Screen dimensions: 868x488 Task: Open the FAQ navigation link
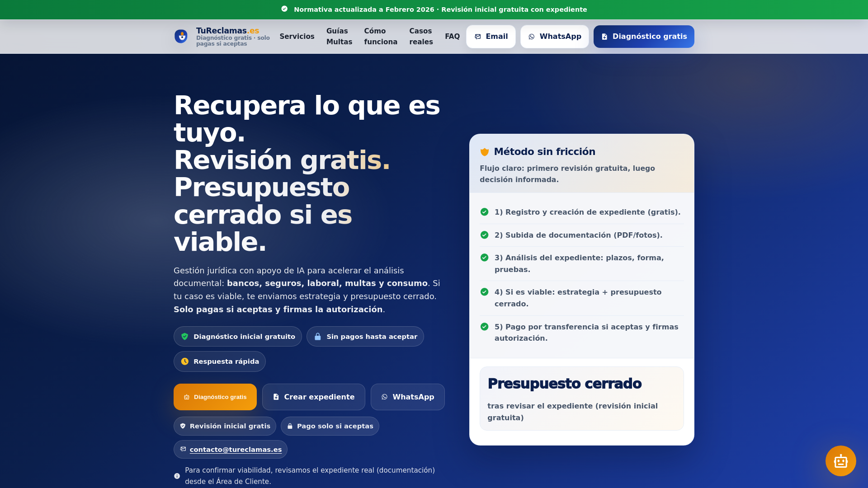[452, 37]
